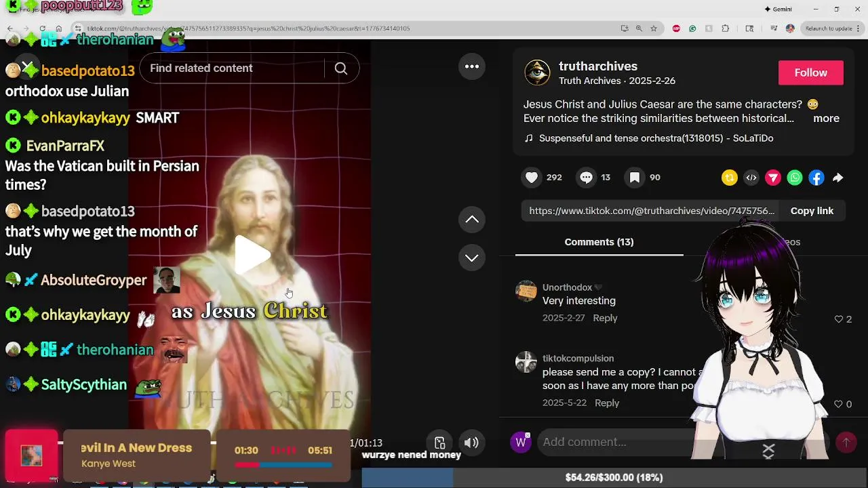Screen dimensions: 868x488
Task: Click chat username 'EvanParraFX'
Action: pos(65,146)
